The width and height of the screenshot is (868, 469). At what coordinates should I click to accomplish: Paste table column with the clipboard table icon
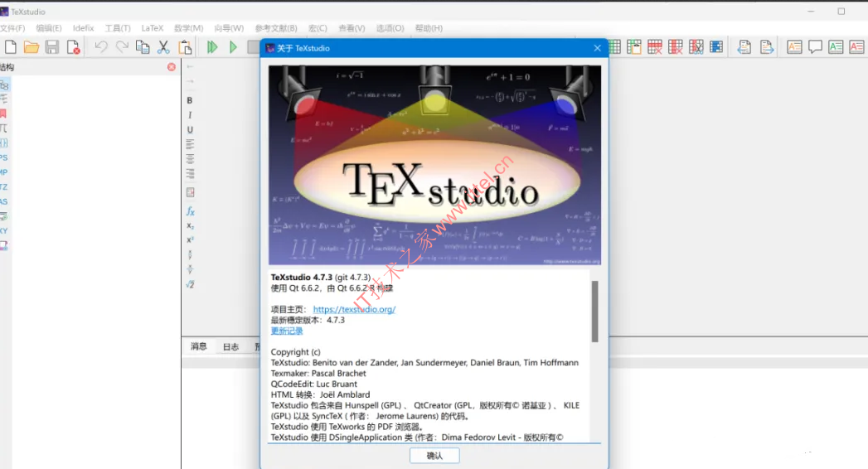(634, 47)
